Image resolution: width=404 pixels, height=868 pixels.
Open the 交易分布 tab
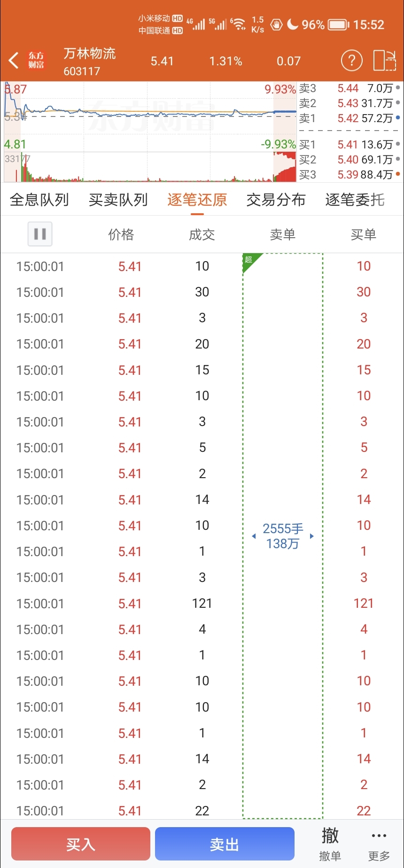276,200
